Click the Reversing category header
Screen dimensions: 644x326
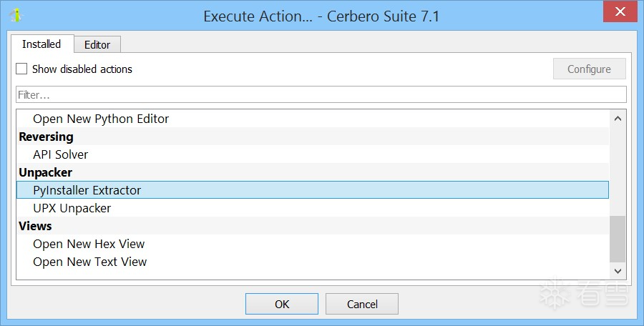(x=46, y=137)
